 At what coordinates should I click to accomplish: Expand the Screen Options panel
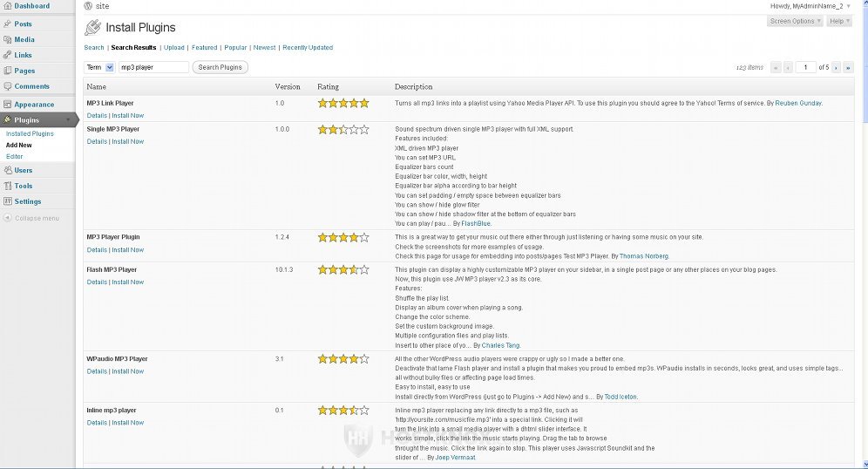tap(795, 21)
